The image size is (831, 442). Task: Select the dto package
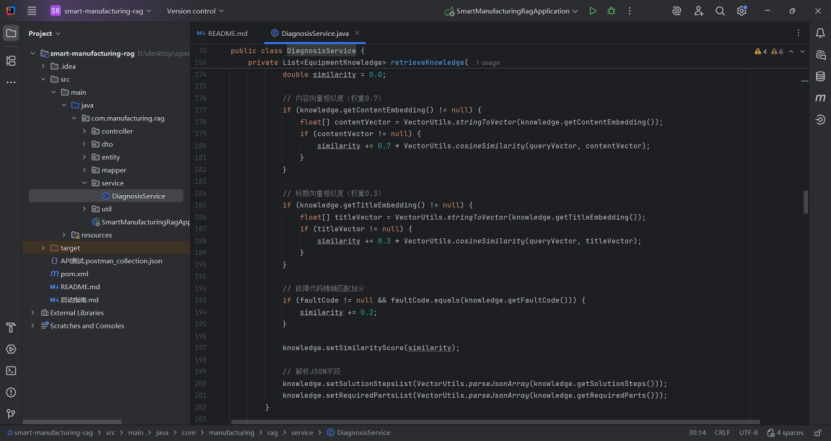pos(102,144)
